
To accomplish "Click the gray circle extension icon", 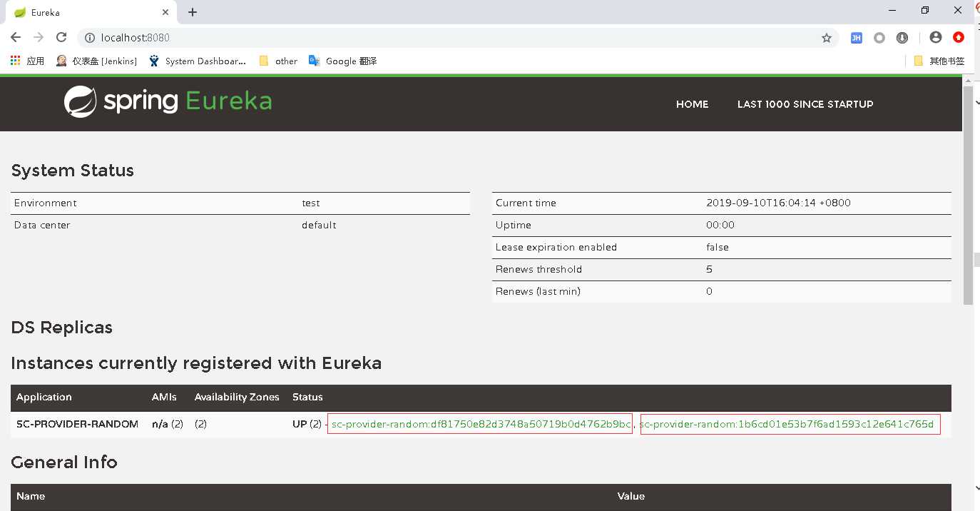I will pos(879,38).
